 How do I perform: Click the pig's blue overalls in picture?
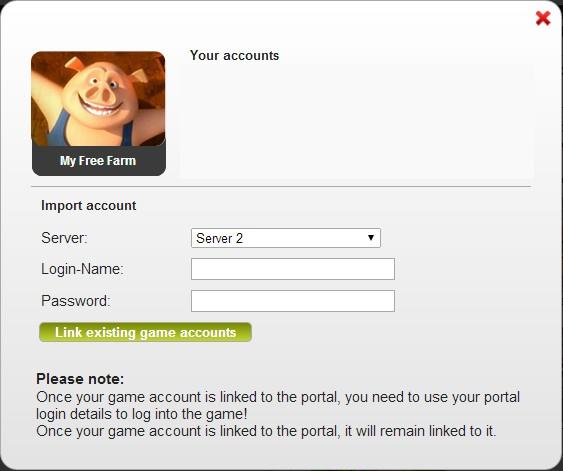[x=59, y=129]
